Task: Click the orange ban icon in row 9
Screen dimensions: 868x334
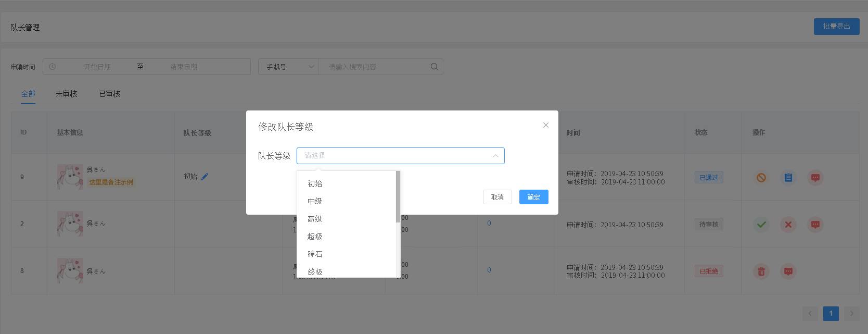Action: click(761, 178)
